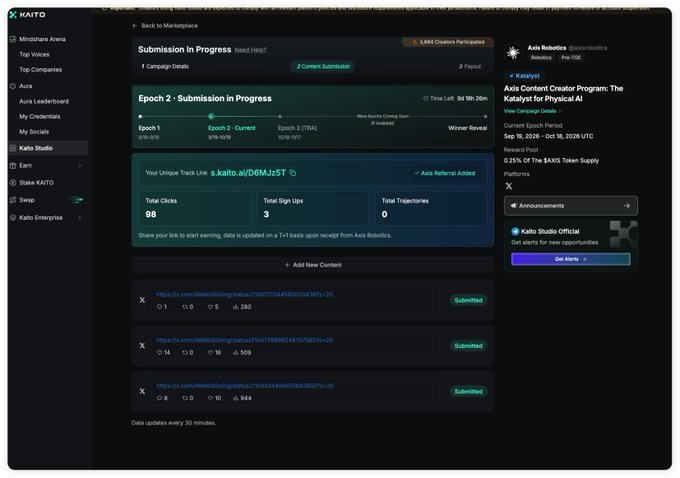Image resolution: width=680 pixels, height=478 pixels.
Task: Click the Swap icon
Action: point(13,200)
